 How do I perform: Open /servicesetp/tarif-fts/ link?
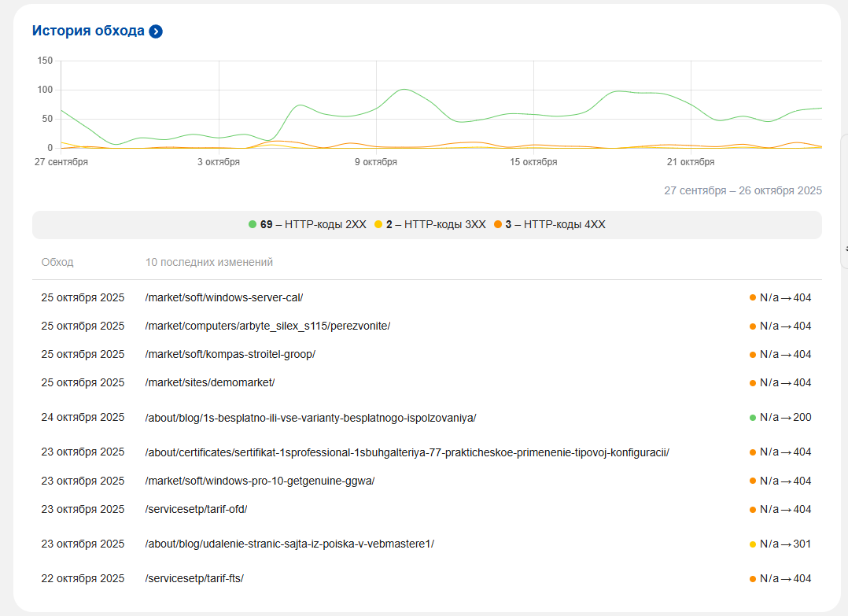[x=194, y=578]
